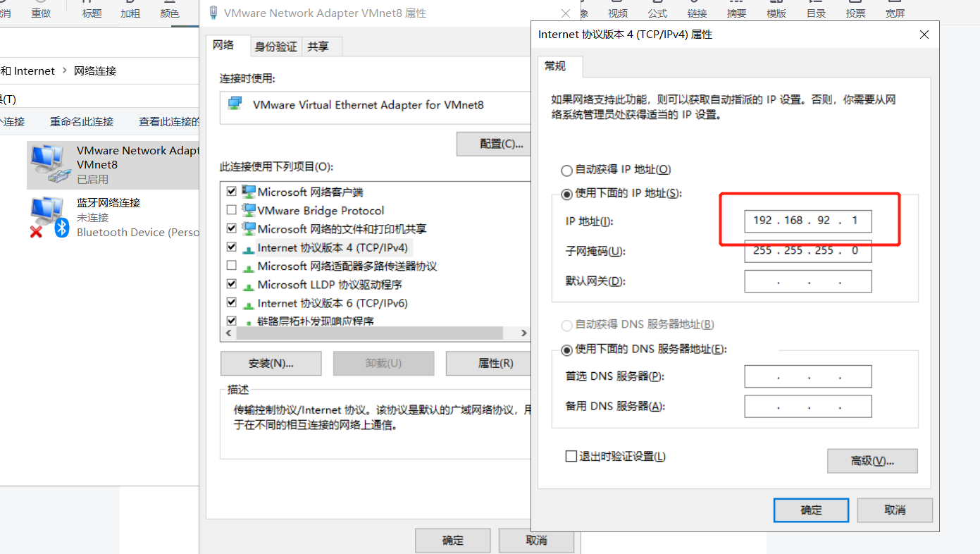Click the Microsoft network client item icon
The image size is (980, 554).
(x=249, y=192)
